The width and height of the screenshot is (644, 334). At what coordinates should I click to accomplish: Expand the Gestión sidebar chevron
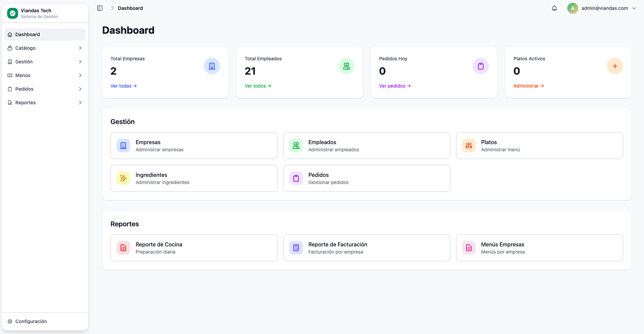[80, 62]
